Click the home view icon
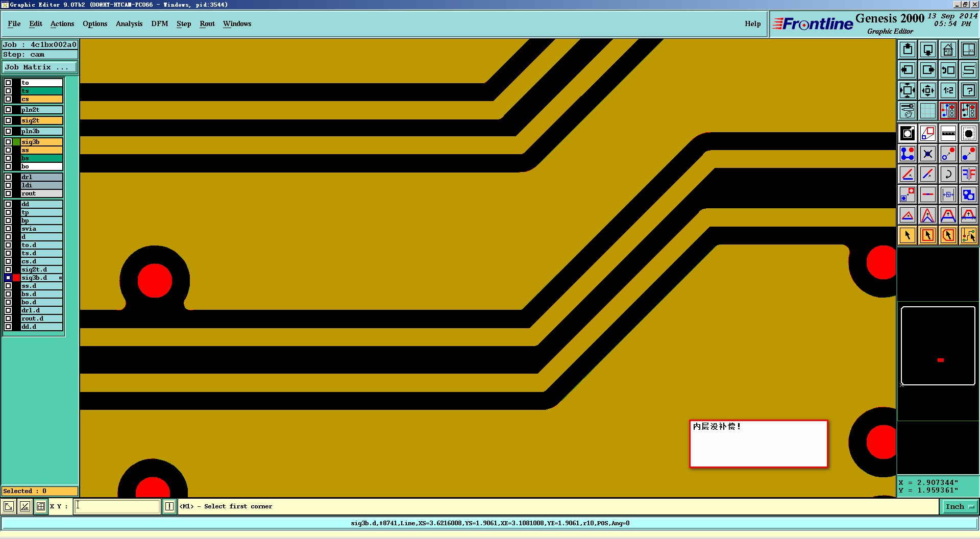 (x=948, y=50)
